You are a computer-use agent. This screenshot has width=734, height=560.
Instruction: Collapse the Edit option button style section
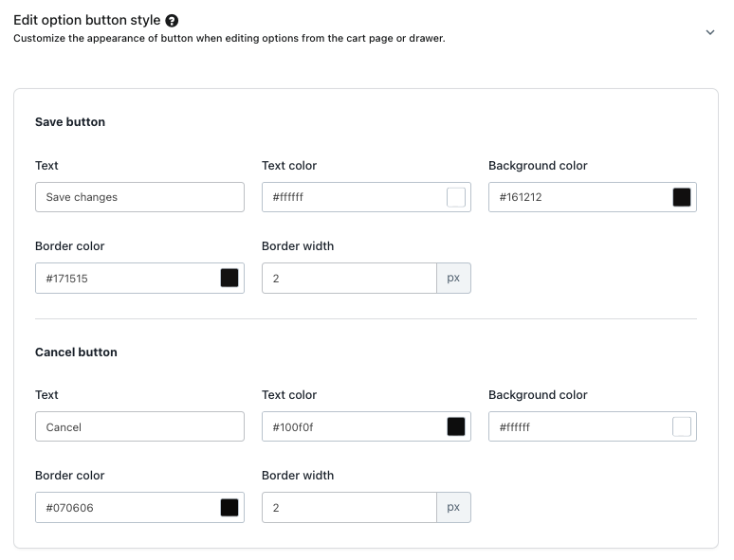(710, 32)
